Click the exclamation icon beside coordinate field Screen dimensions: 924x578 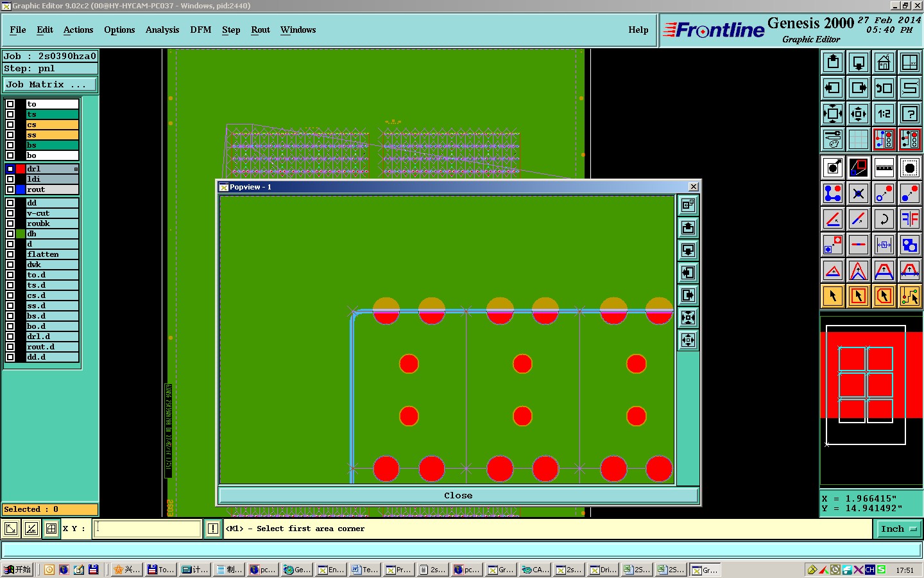213,529
